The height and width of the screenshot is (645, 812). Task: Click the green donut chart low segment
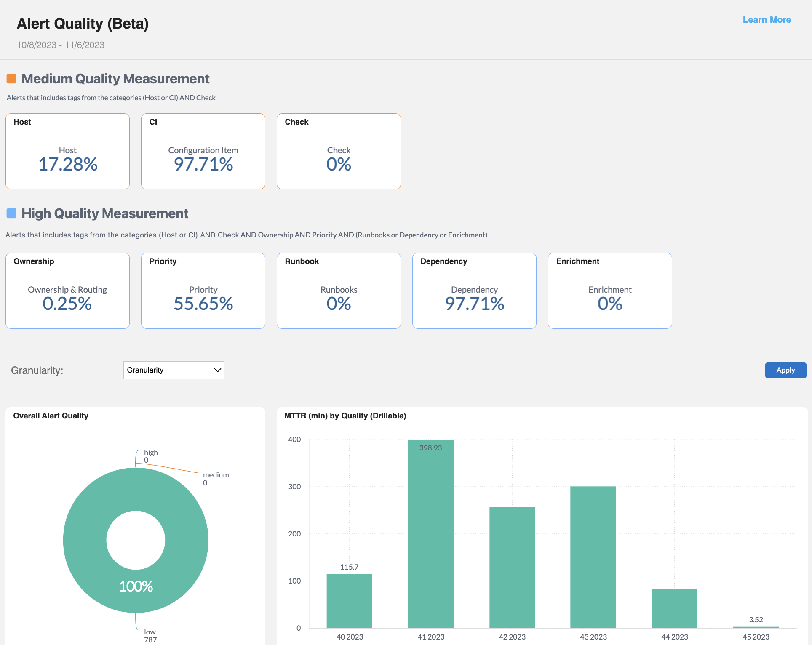(84, 541)
